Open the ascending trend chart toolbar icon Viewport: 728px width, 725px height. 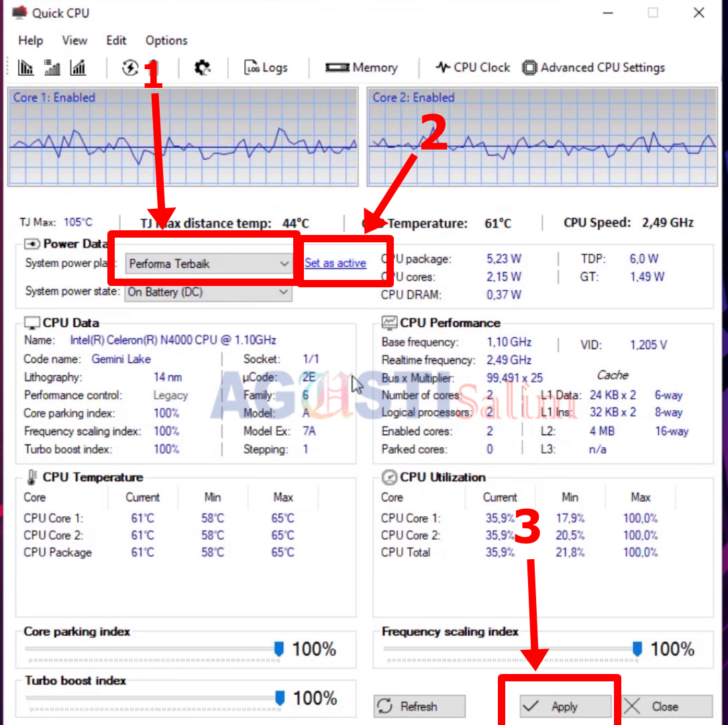pos(78,68)
